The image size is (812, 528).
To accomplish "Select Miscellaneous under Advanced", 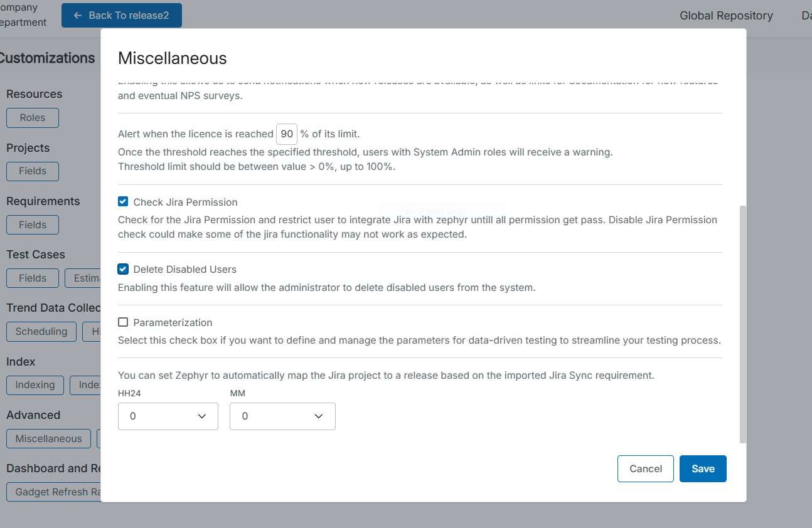I will pos(49,438).
